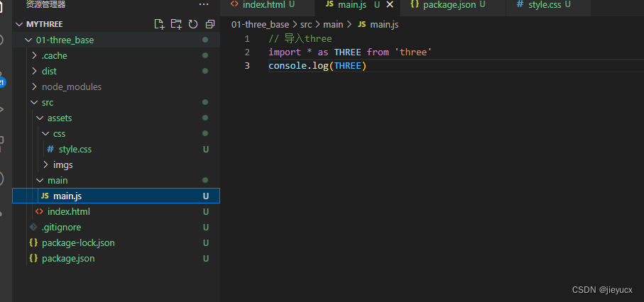Refresh the explorer file tree
Image resolution: width=644 pixels, height=302 pixels.
coord(193,24)
